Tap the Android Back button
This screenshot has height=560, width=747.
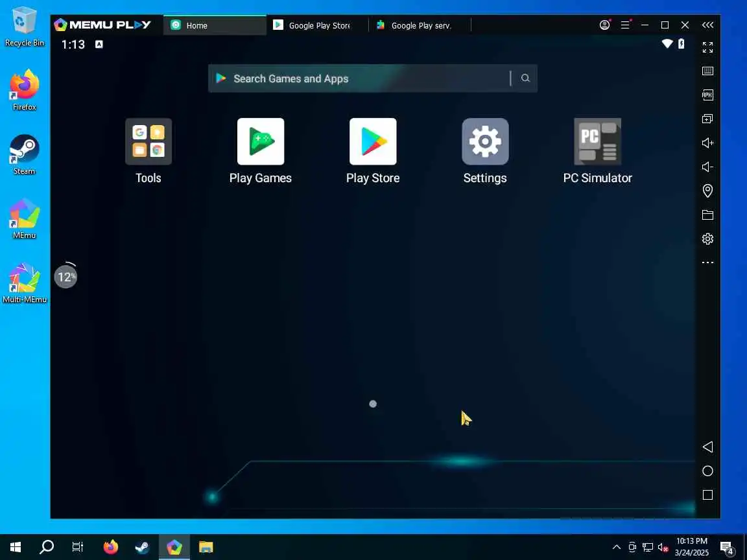click(707, 447)
